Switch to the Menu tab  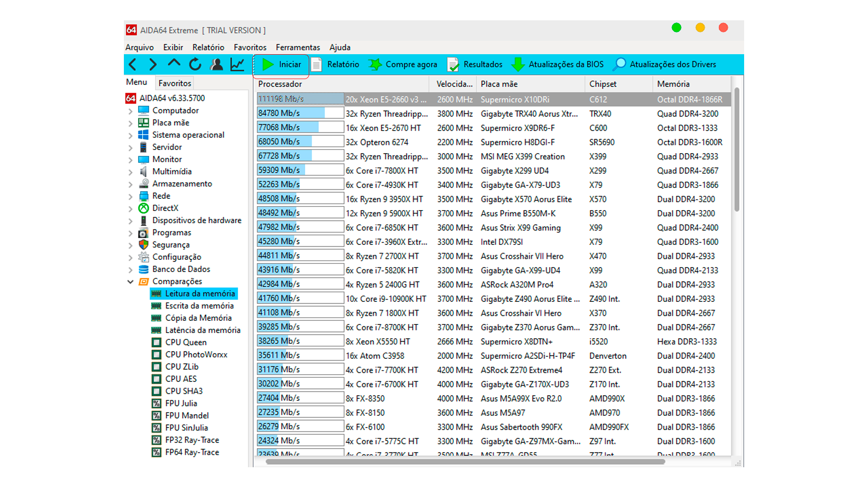tap(137, 82)
